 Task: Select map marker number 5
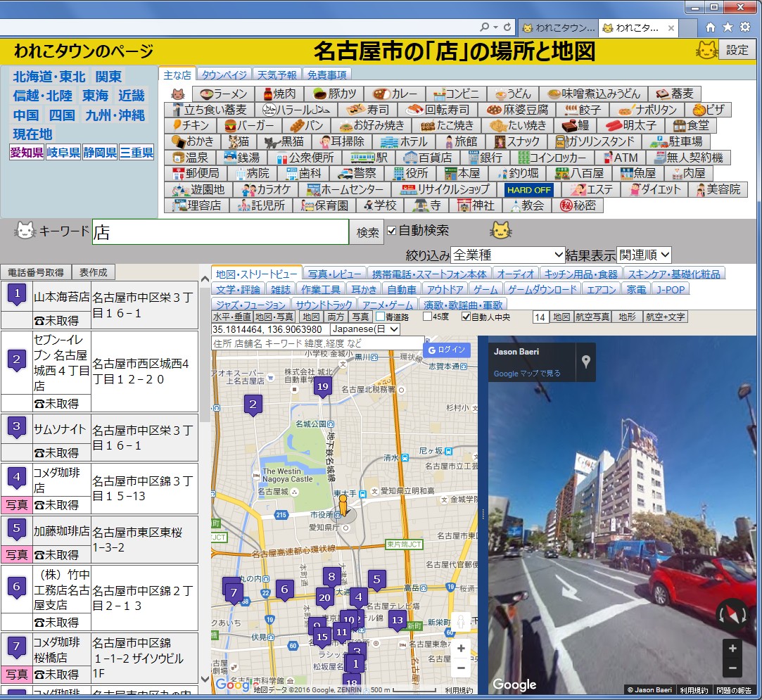point(376,580)
